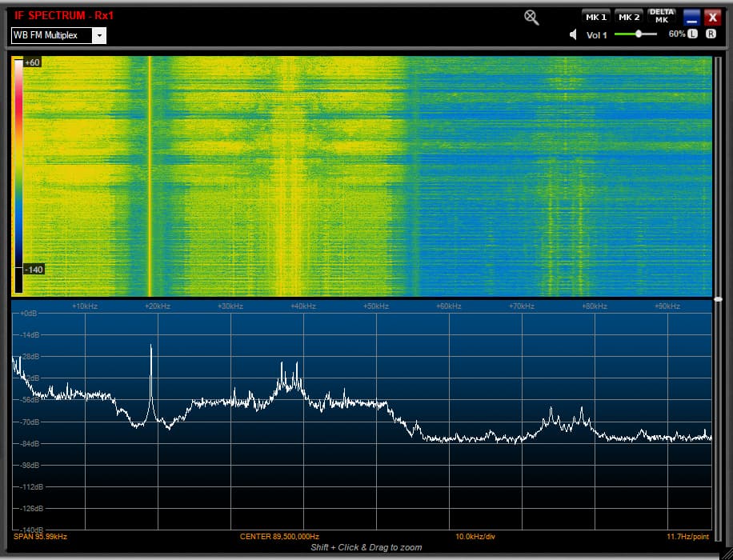Screen dimensions: 733x560
Task: Open the WB FM Multiplex dropdown
Action: [53, 36]
